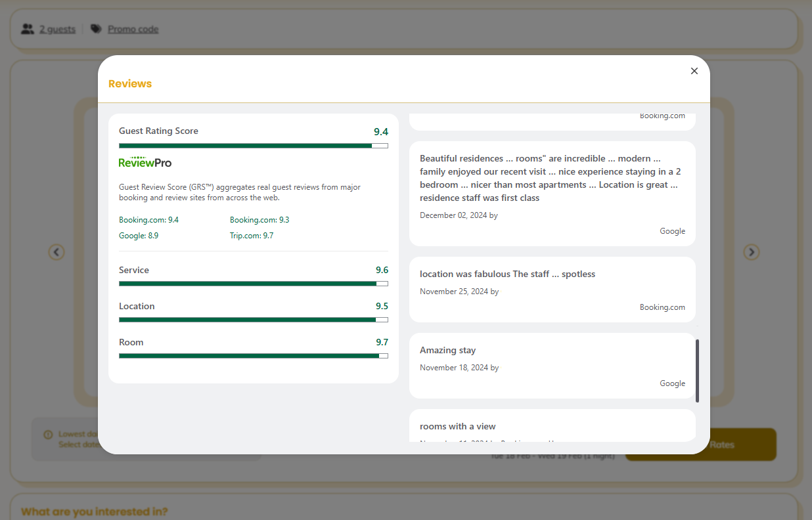812x520 pixels.
Task: Select the Google: 8.9 score
Action: [139, 236]
